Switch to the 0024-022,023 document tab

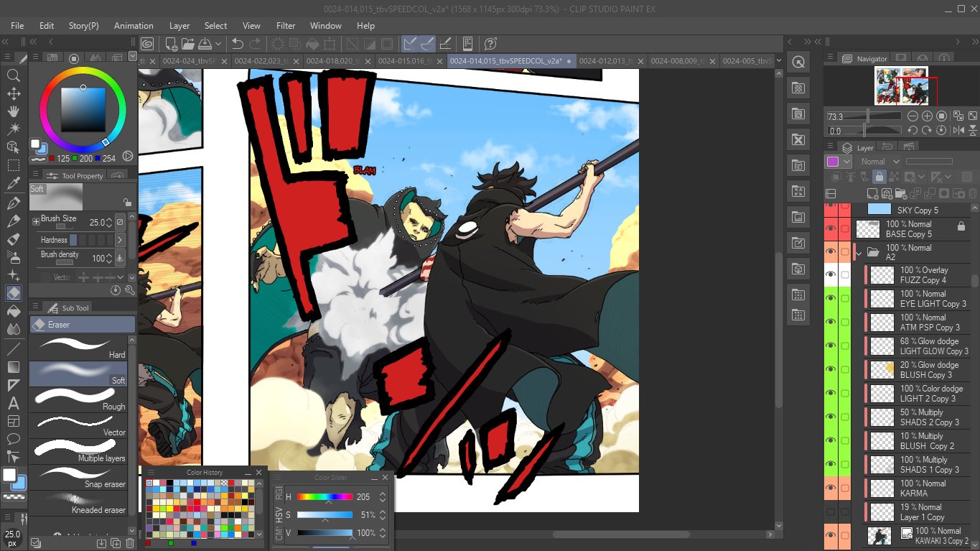tap(267, 61)
